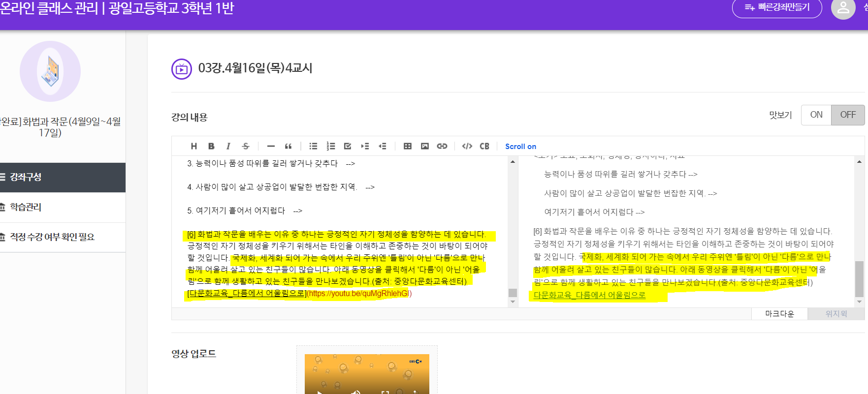Toggle bold text formatting
This screenshot has width=868, height=394.
coord(211,146)
